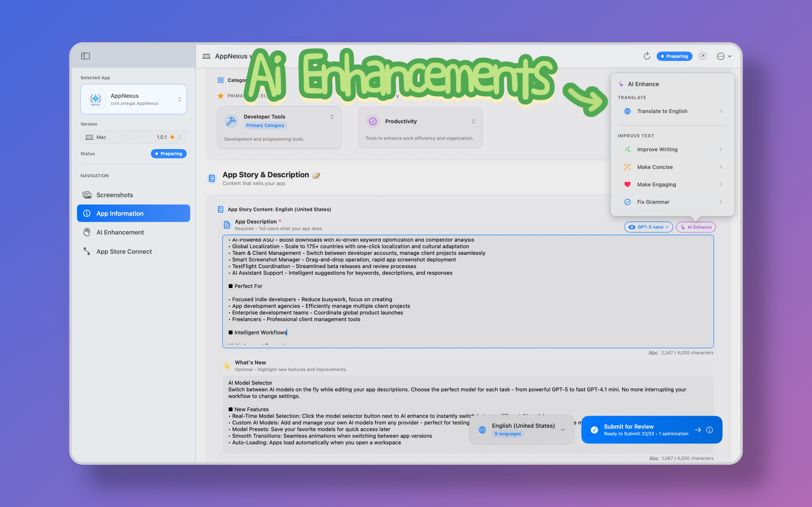This screenshot has width=812, height=507.
Task: Open AI Enhancement navigation item
Action: [x=120, y=232]
